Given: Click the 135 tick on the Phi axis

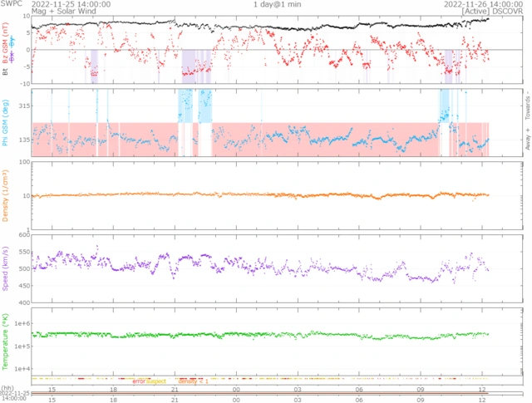Looking at the screenshot, I should click(x=24, y=140).
